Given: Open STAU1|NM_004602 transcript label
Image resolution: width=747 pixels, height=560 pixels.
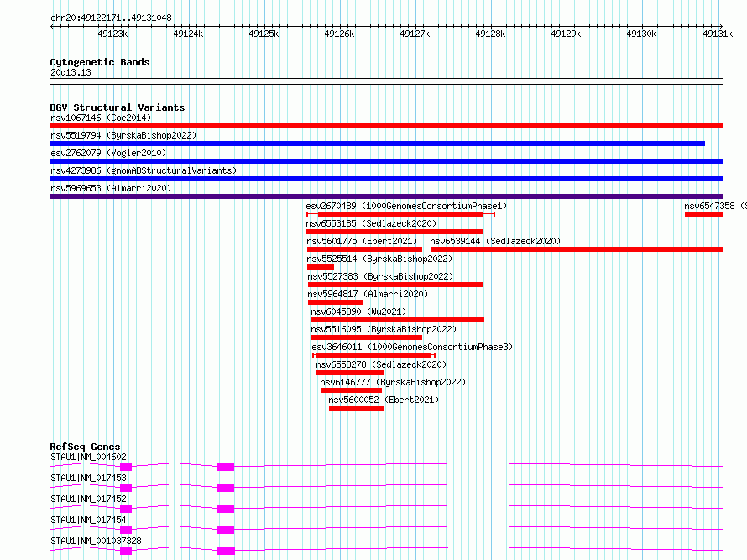Looking at the screenshot, I should tap(88, 457).
